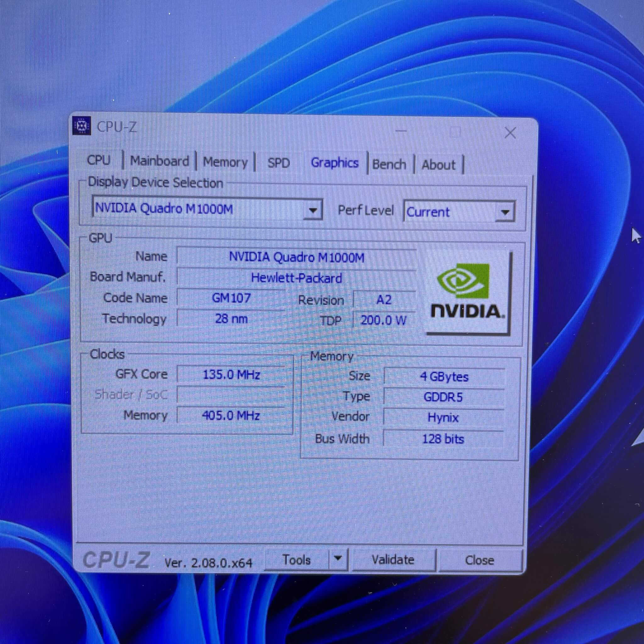Image resolution: width=644 pixels, height=644 pixels.
Task: Click the NVIDIA logo image
Action: [468, 293]
